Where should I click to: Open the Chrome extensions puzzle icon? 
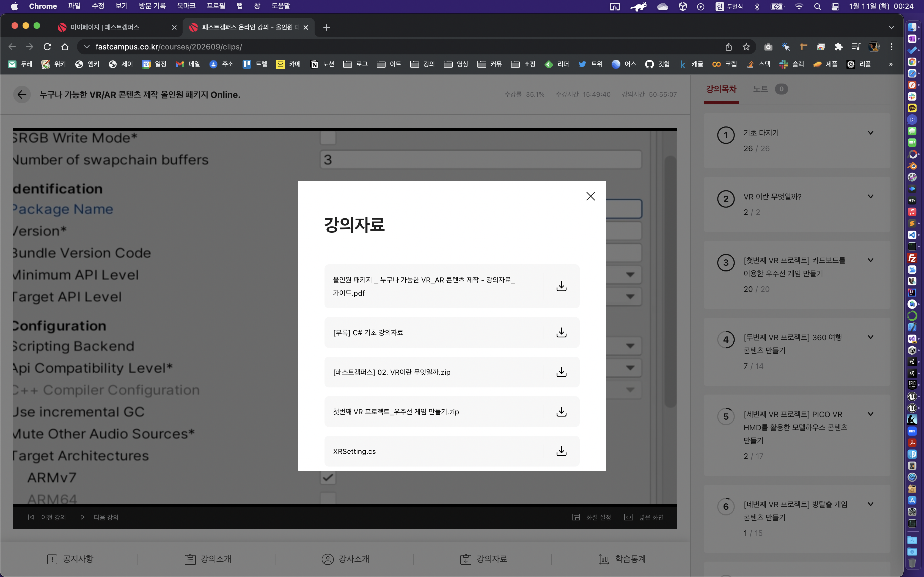coord(838,46)
